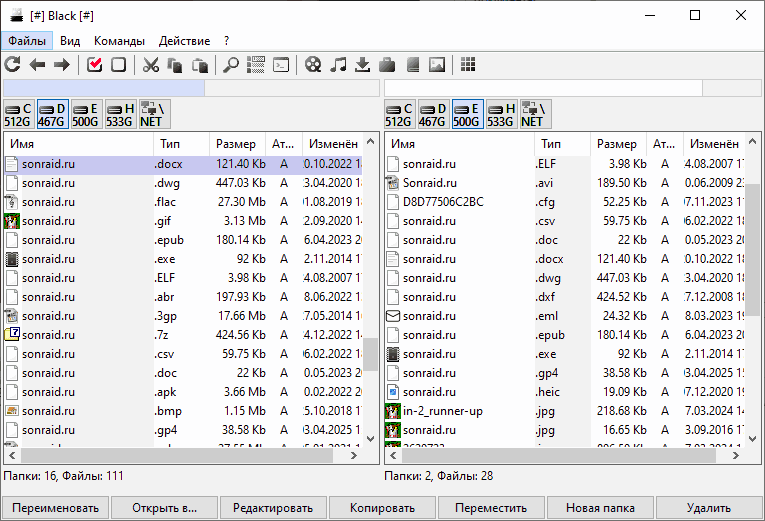
Task: Copy files with the copy toolbar icon
Action: (175, 64)
